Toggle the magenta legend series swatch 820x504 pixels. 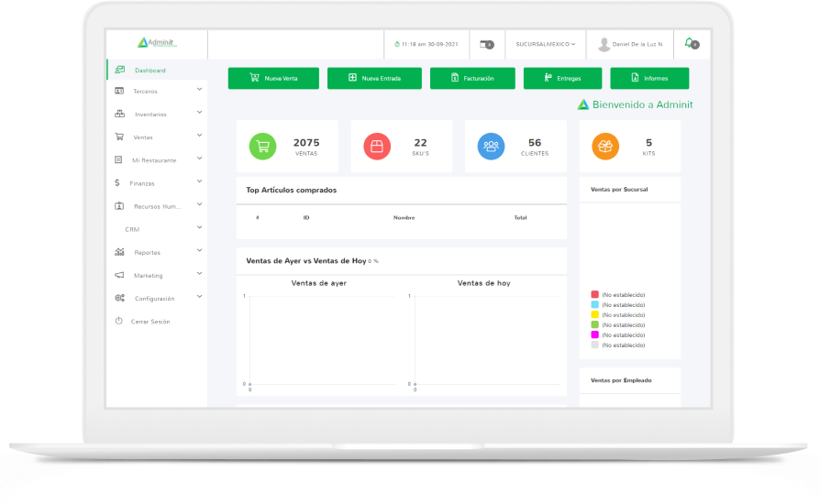point(594,334)
